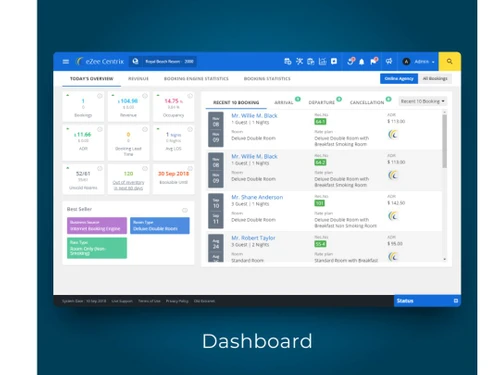Click the globe icon beside Royal Beach Resort
The width and height of the screenshot is (500, 375).
[135, 61]
